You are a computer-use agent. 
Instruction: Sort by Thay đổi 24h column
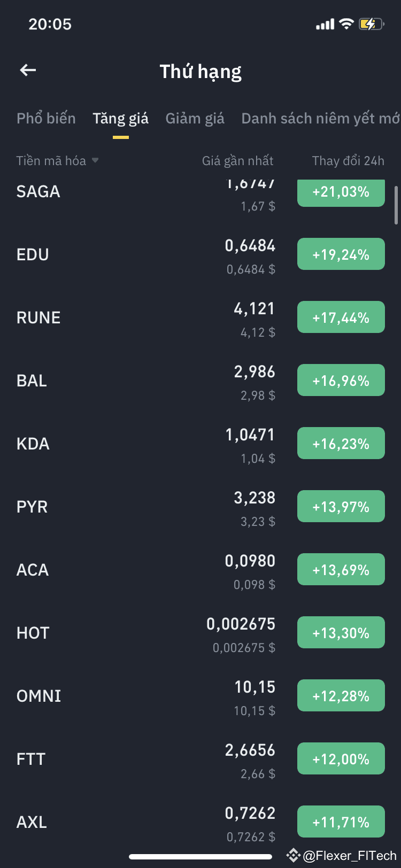click(348, 161)
